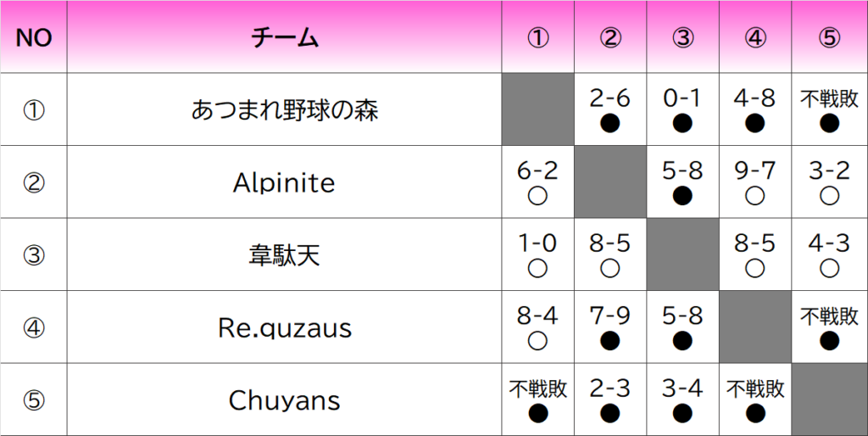Click the 9-7 score in Alpinite row
The image size is (868, 436).
click(756, 171)
